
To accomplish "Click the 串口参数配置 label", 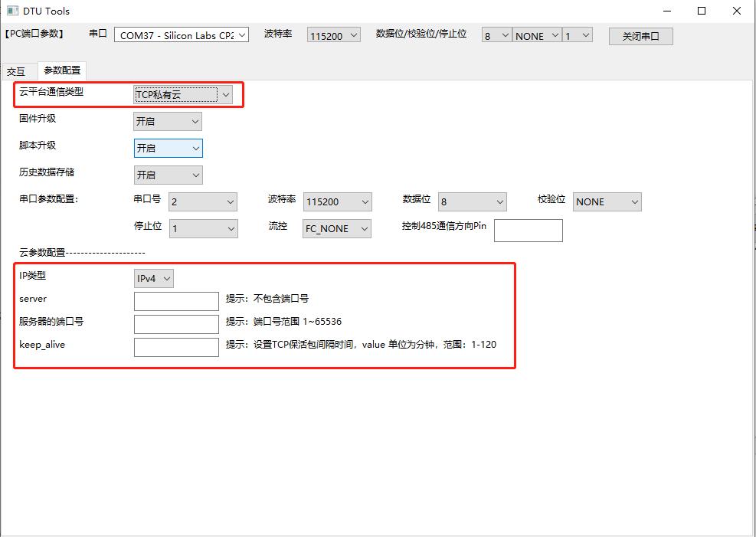I will 49,198.
